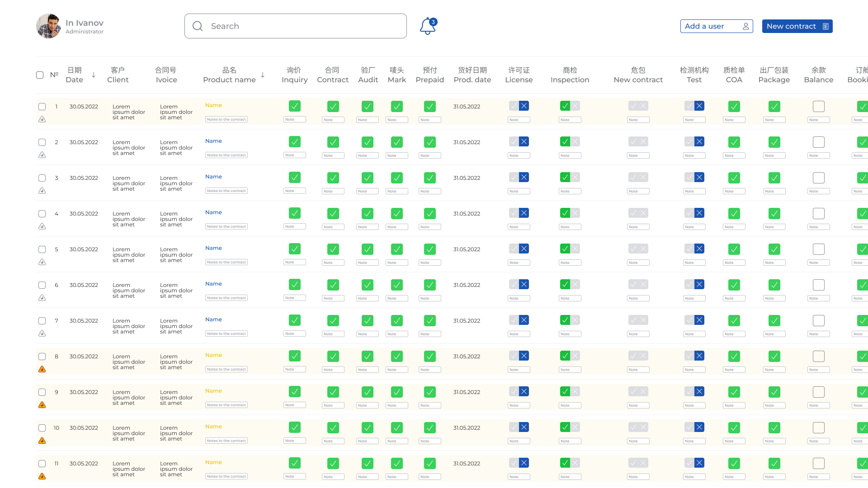The image size is (868, 488).
Task: Click green Inspection check in row 3
Action: point(565,178)
